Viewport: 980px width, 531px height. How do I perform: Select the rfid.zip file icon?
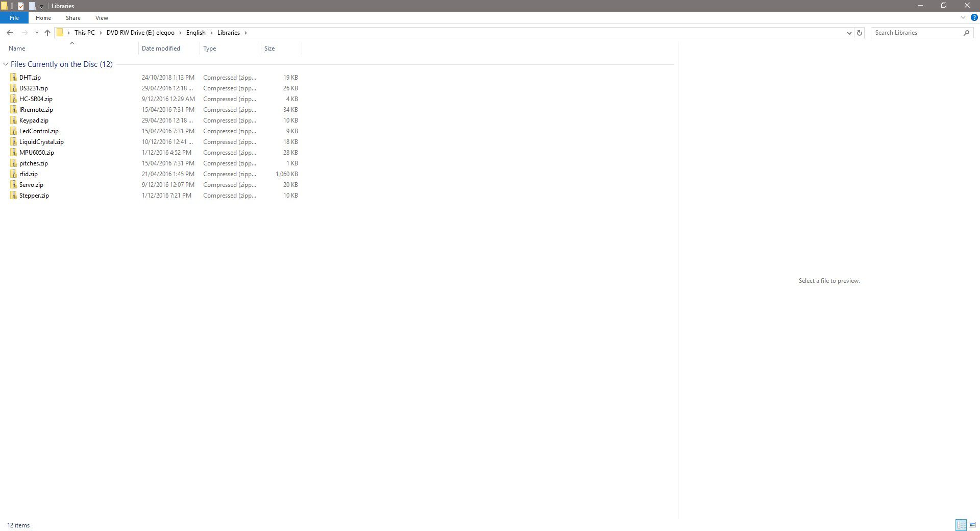click(x=14, y=174)
